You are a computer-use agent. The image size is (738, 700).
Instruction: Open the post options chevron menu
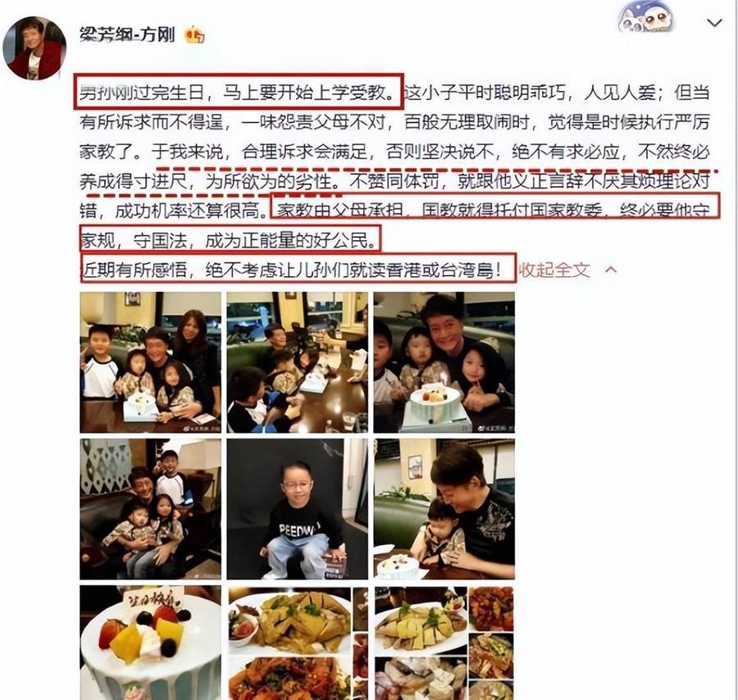714,23
